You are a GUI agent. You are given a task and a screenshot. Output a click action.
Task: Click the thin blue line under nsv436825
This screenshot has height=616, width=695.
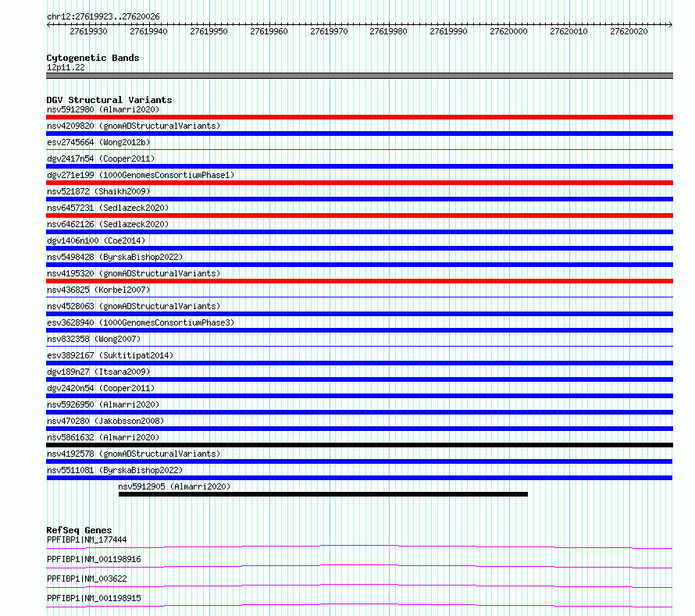coord(359,297)
